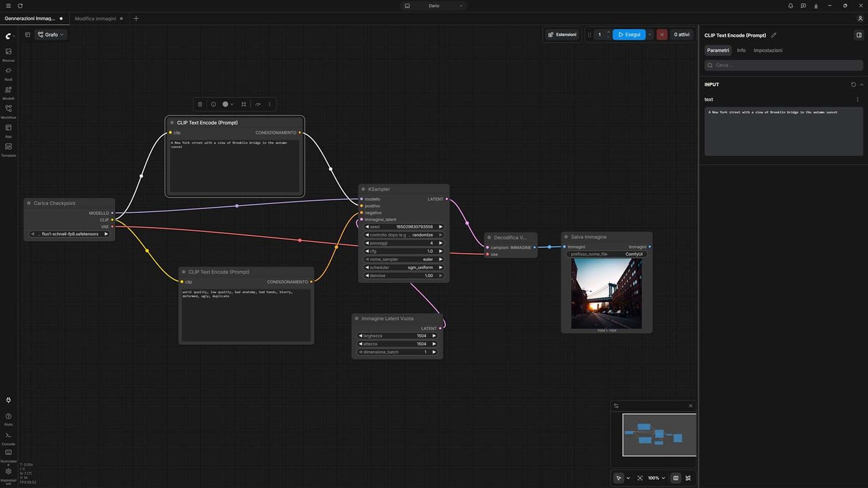Open the 100% zoom dropdown
The height and width of the screenshot is (488, 868).
click(x=657, y=478)
